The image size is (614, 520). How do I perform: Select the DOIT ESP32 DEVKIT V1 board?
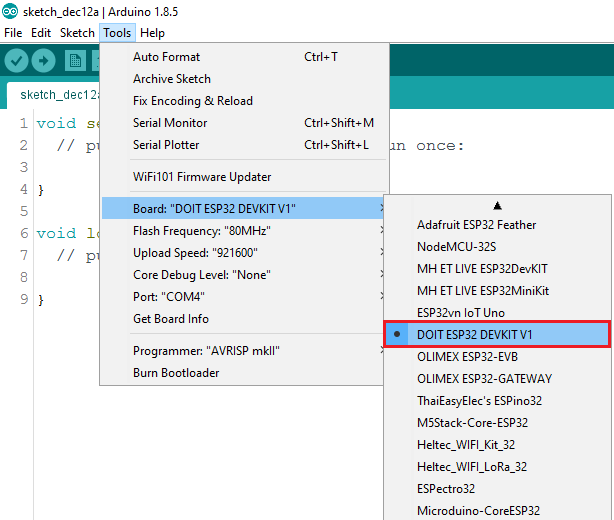pyautogui.click(x=474, y=334)
